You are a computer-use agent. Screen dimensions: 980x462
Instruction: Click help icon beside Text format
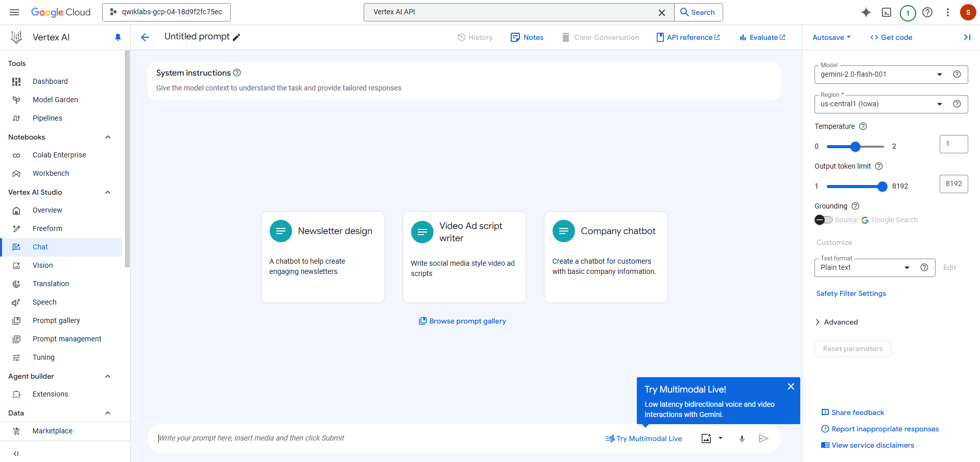point(924,267)
